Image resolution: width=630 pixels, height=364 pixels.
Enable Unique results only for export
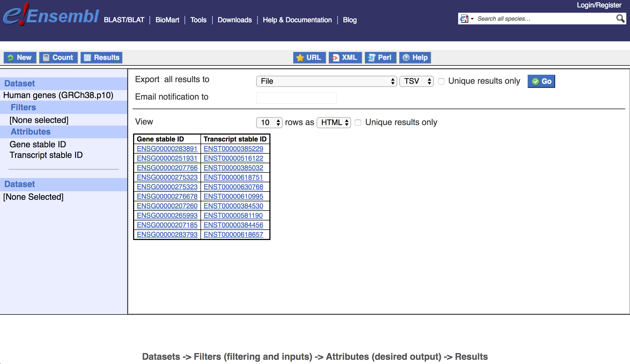point(441,81)
